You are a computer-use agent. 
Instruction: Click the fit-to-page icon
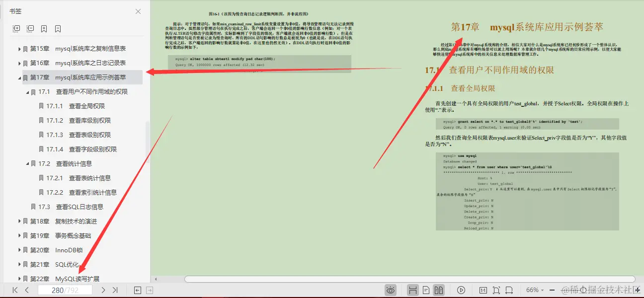pyautogui.click(x=496, y=290)
